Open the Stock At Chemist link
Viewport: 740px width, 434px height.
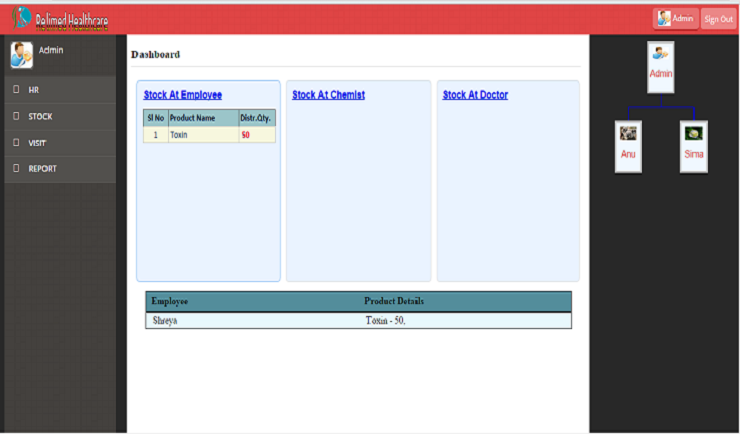point(328,95)
